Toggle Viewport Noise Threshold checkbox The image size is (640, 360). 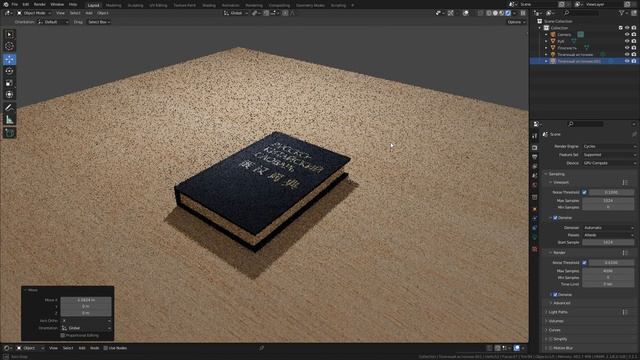(x=584, y=192)
